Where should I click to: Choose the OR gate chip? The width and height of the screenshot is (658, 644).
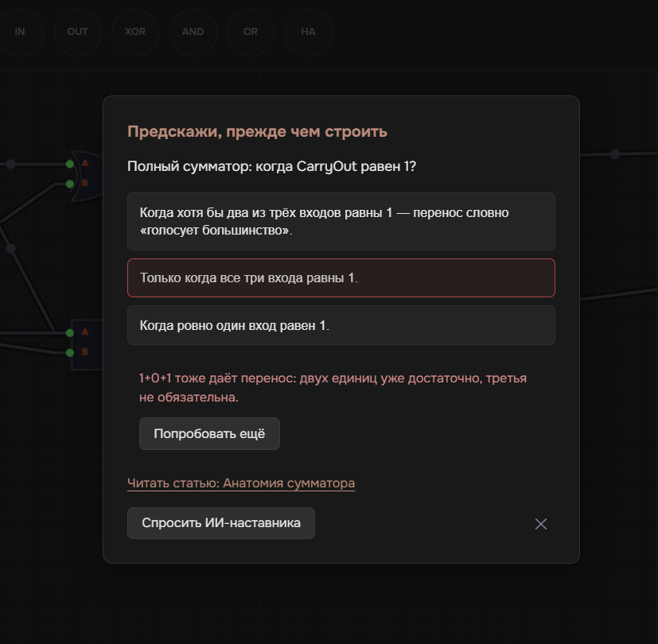click(x=251, y=33)
